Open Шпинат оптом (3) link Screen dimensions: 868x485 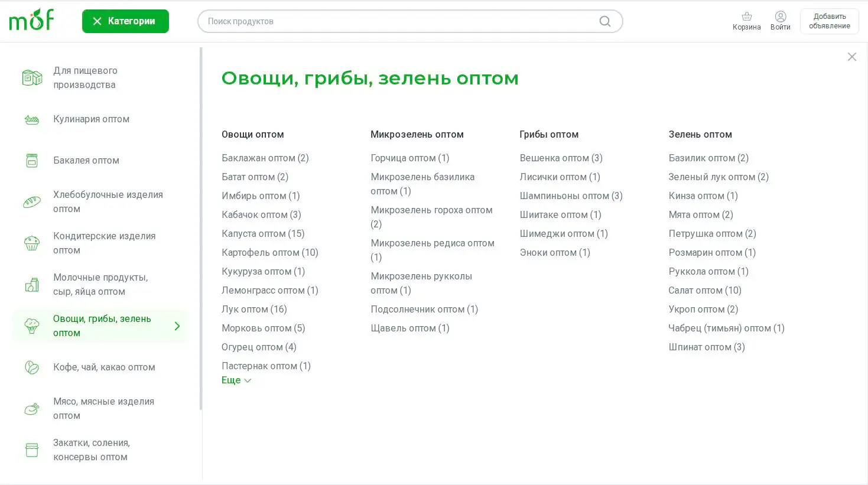(707, 347)
